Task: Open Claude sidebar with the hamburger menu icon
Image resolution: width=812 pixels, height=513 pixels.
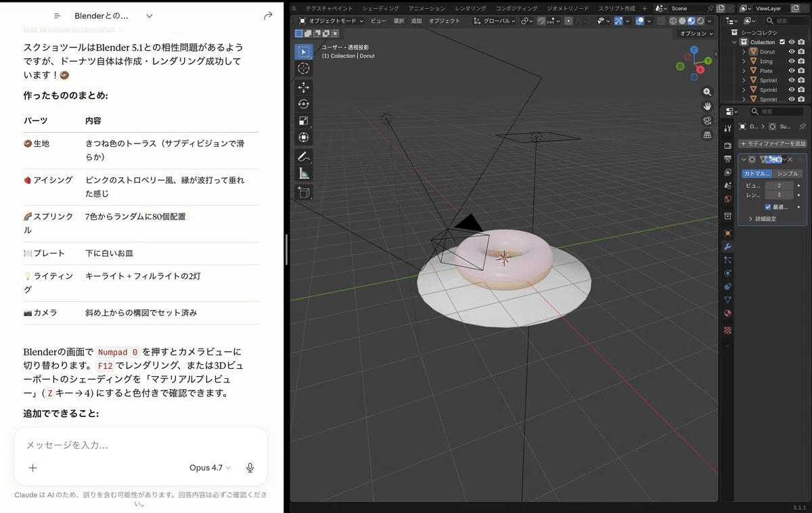Action: click(x=58, y=16)
